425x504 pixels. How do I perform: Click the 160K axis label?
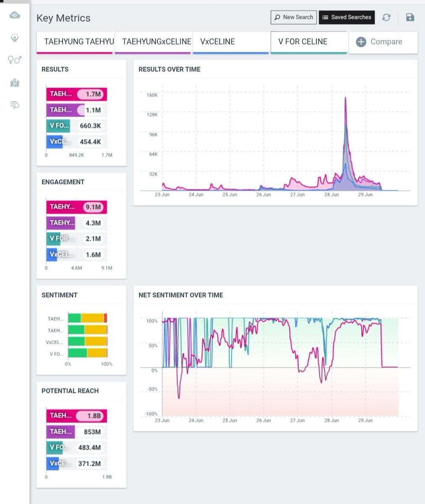point(152,95)
